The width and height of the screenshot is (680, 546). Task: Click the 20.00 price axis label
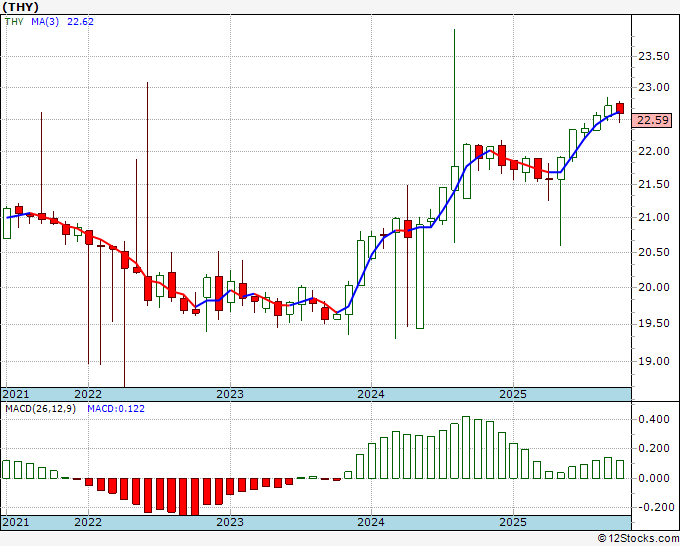click(x=654, y=288)
